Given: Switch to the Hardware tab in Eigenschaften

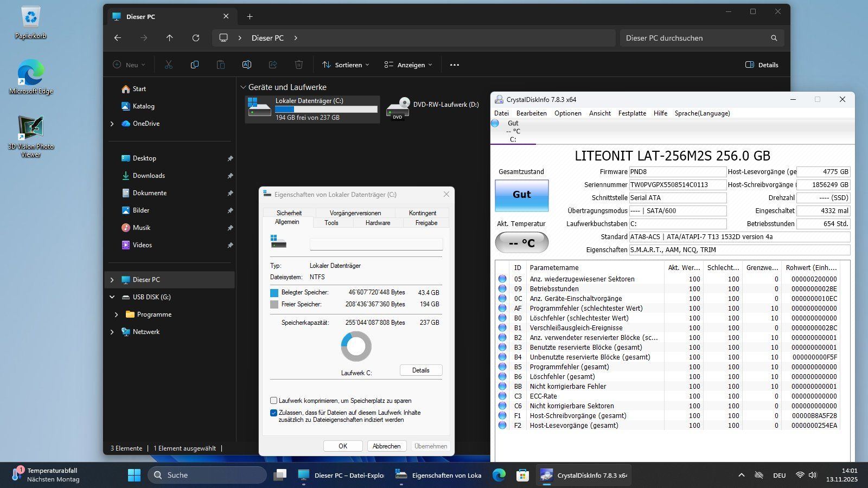Looking at the screenshot, I should point(378,223).
